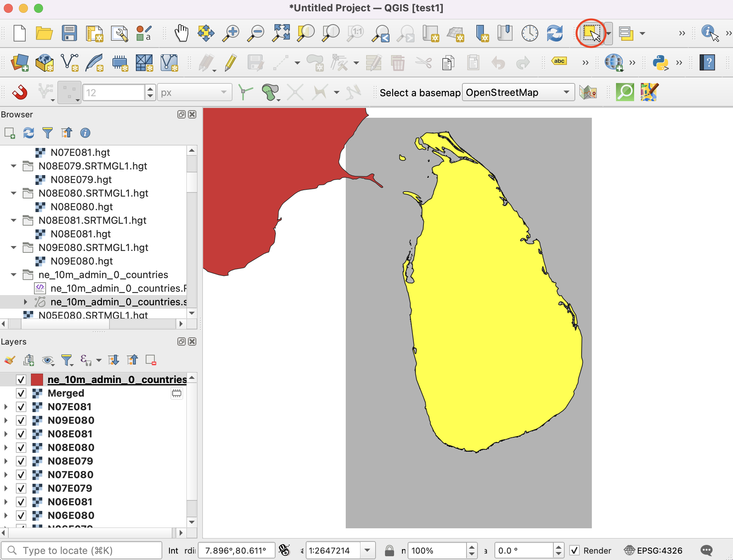This screenshot has width=733, height=560.
Task: Click Refresh icon in Browser panel
Action: [29, 133]
